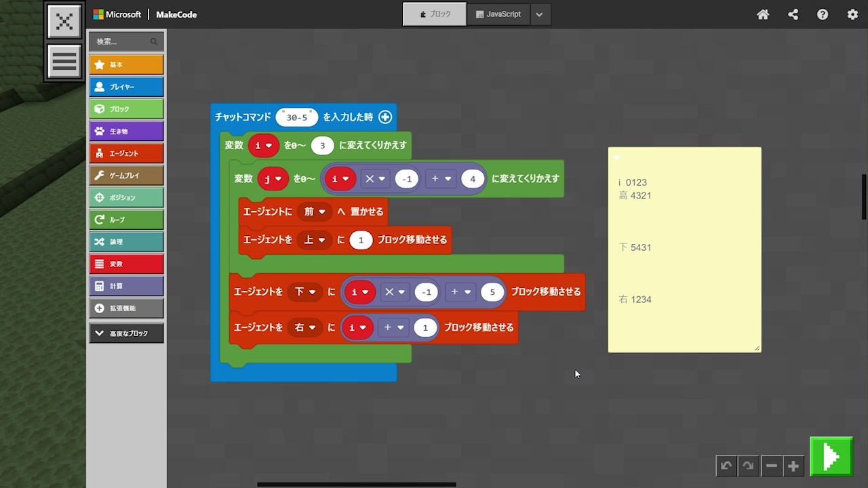The image size is (868, 488).
Task: Add a parameter with chat command plus icon
Action: 385,117
